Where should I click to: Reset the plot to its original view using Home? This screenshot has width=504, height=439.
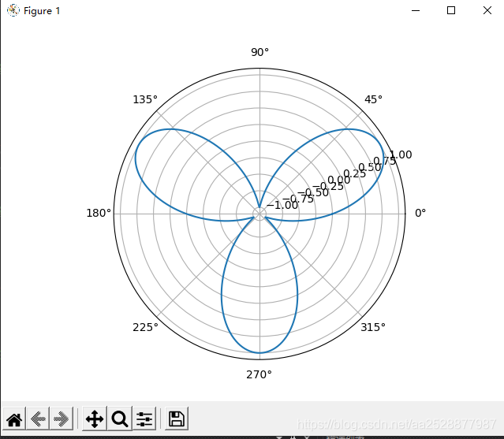pos(14,419)
